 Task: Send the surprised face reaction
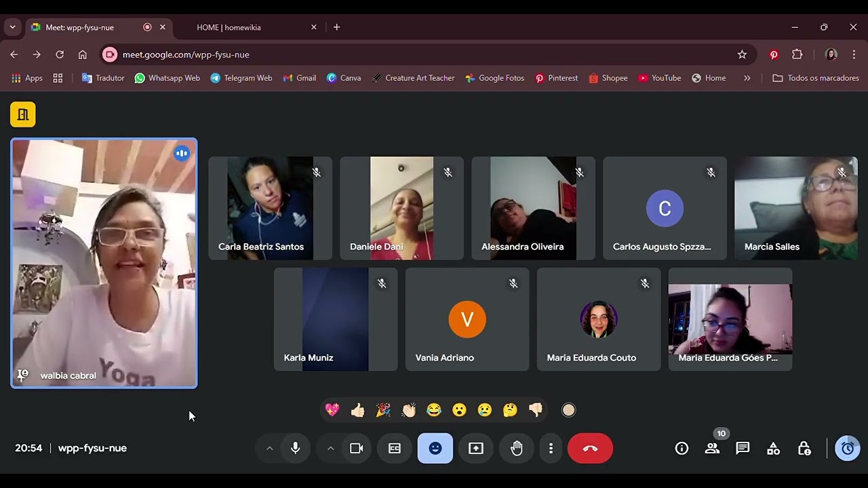[x=460, y=410]
